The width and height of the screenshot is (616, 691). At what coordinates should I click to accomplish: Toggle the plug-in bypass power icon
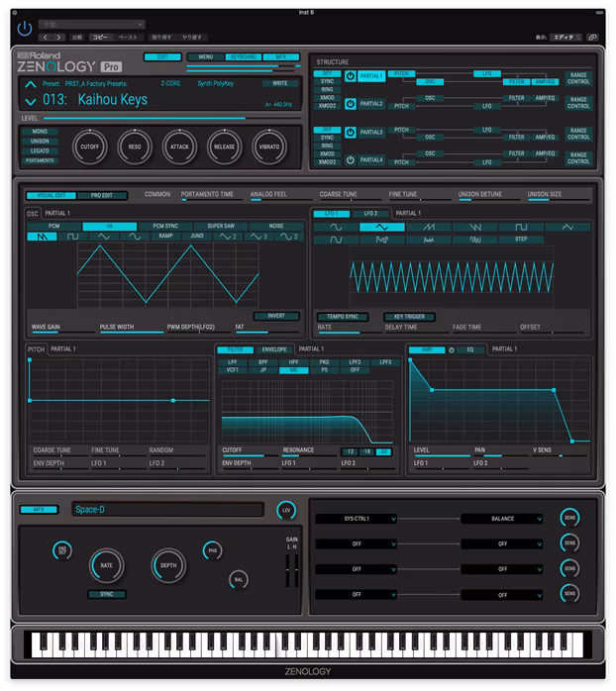click(24, 29)
